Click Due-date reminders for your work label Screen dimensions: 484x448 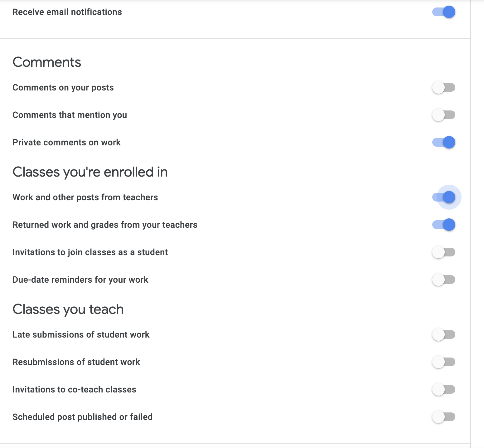80,280
